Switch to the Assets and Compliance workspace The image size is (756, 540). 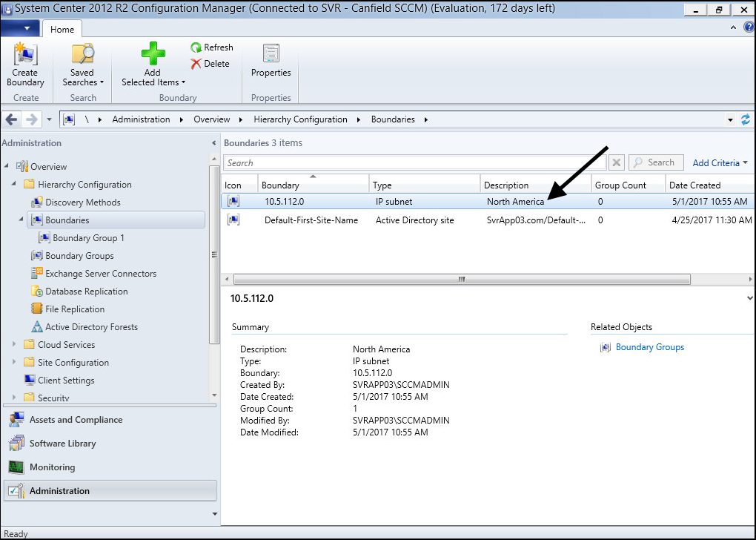tap(110, 420)
